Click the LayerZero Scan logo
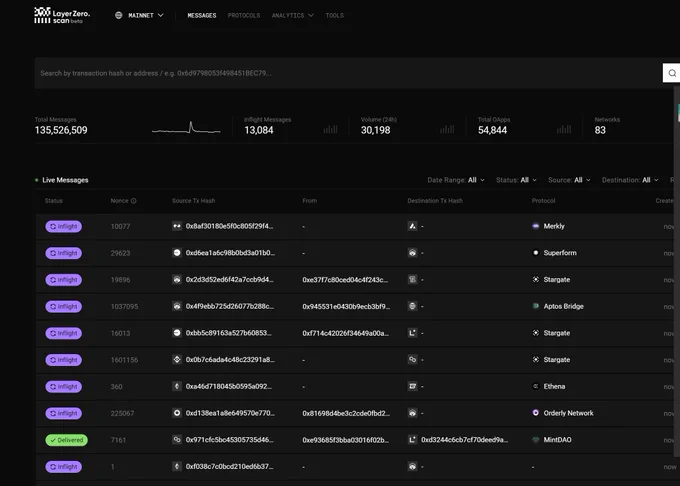 (62, 15)
